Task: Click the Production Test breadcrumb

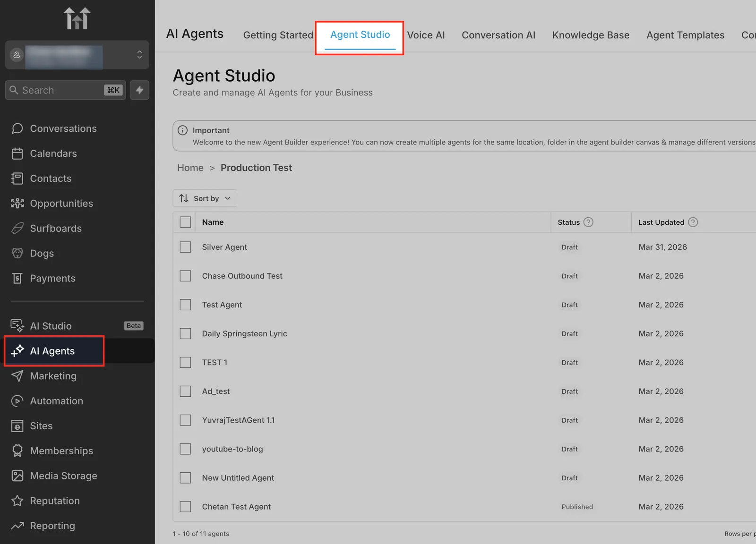Action: click(x=256, y=168)
